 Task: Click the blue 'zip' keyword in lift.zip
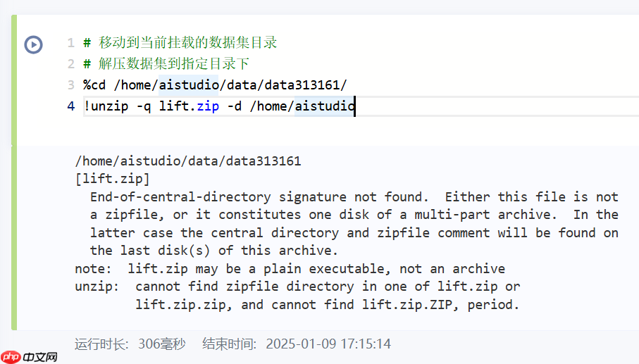point(208,106)
